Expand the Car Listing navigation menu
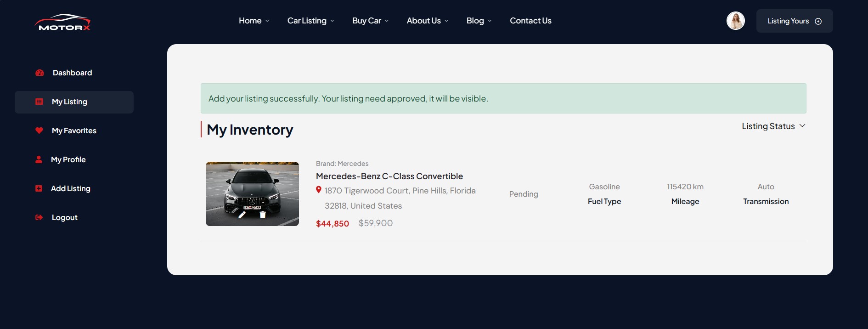The image size is (868, 329). coord(310,21)
